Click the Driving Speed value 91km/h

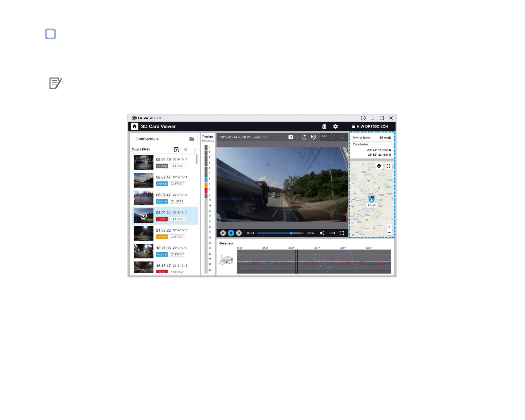(x=386, y=138)
